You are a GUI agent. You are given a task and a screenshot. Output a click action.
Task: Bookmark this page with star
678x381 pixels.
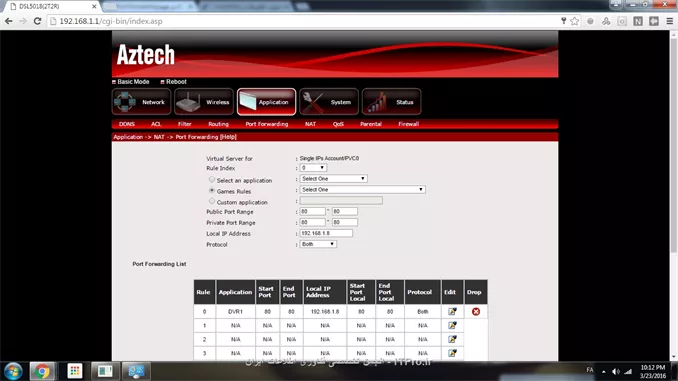574,21
